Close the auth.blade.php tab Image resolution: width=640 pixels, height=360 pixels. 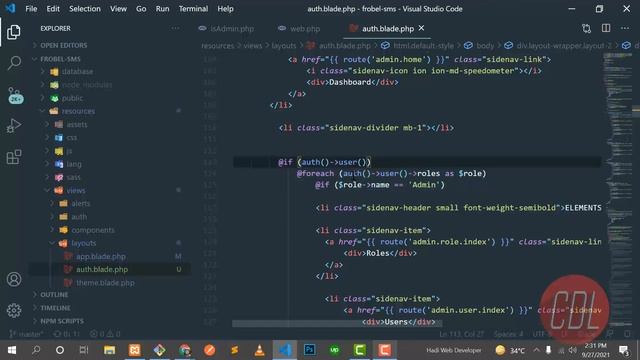pos(421,28)
